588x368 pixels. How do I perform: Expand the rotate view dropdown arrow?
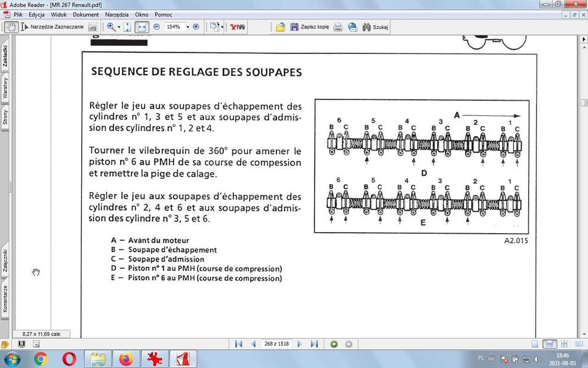(x=222, y=27)
